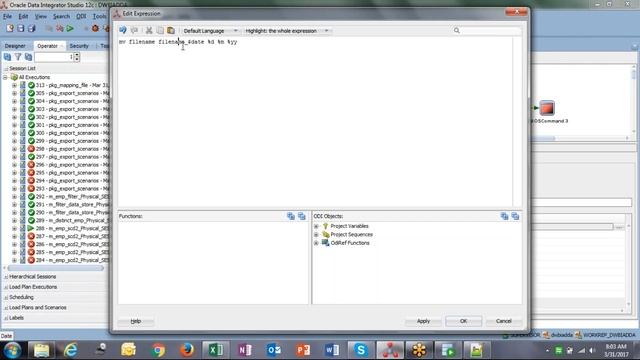Expand session 298 pkg_export_scenarios

click(14, 149)
